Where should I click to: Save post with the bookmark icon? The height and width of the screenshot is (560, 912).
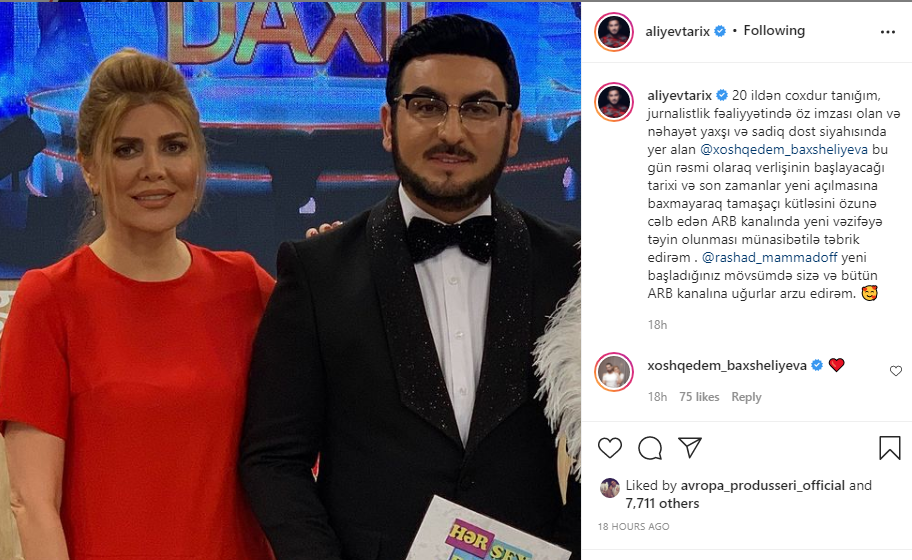pyautogui.click(x=889, y=448)
